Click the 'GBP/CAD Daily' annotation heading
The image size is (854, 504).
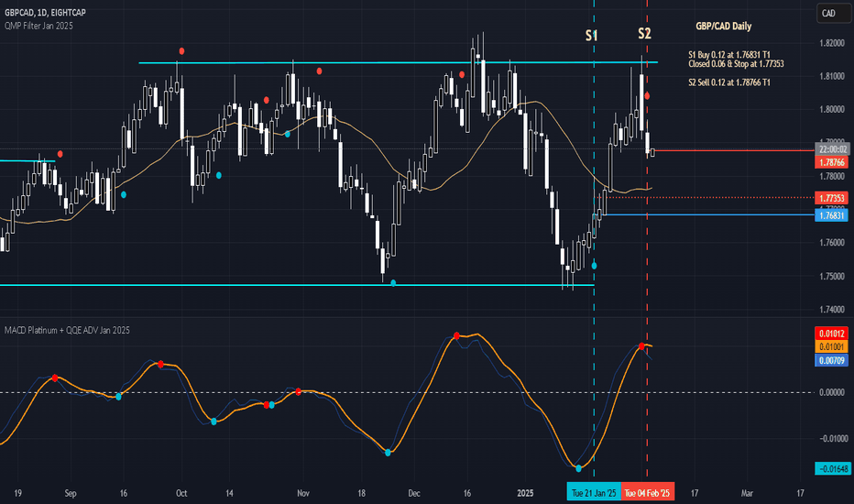tap(723, 27)
